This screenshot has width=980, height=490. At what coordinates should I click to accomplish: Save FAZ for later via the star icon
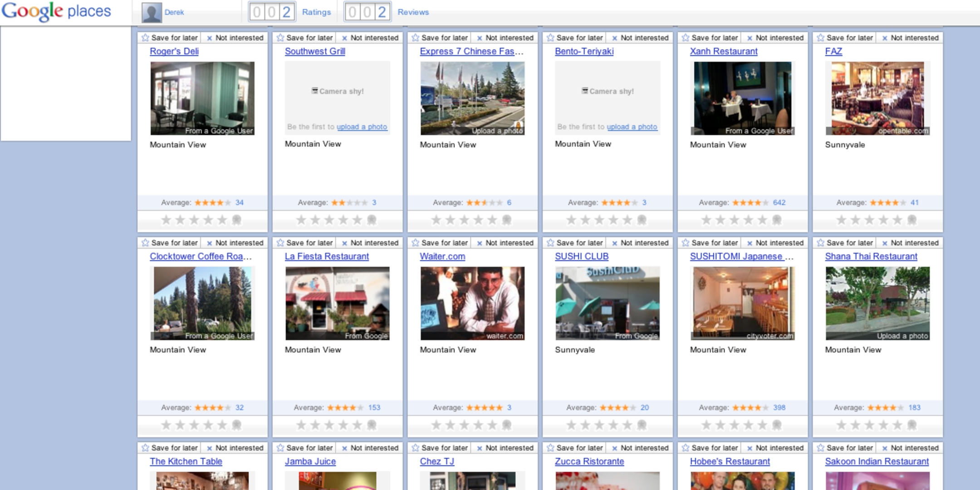[x=821, y=38]
